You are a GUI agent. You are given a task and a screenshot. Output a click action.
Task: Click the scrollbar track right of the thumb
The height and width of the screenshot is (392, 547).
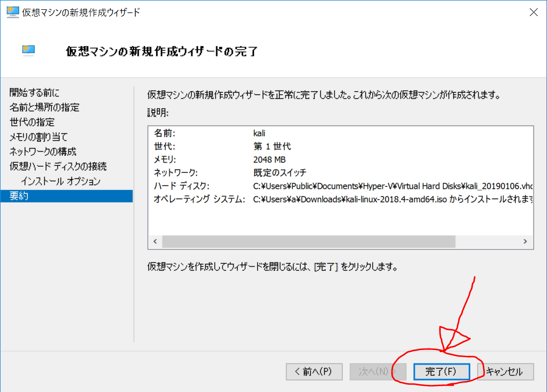point(486,241)
